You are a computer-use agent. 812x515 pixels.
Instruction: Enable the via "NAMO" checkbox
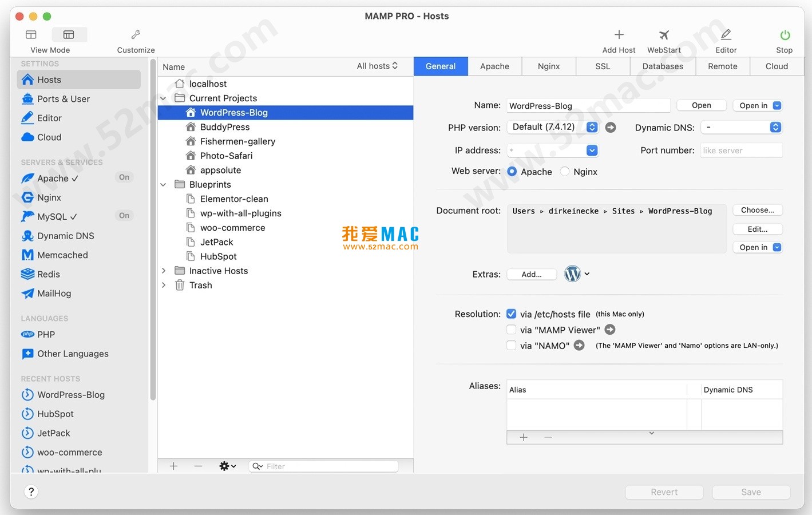click(512, 346)
